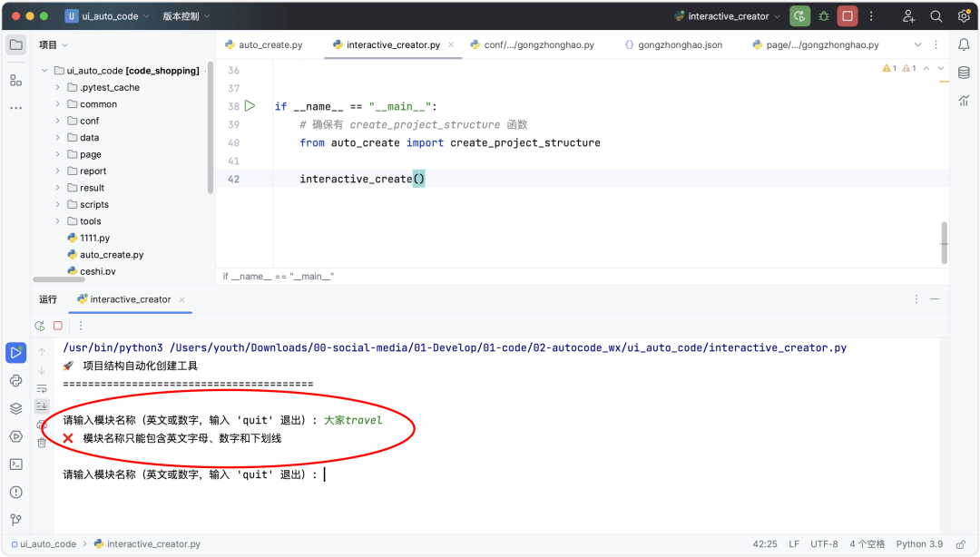Toggle read-only lock icon in status bar
This screenshot has height=557, width=980.
[961, 544]
